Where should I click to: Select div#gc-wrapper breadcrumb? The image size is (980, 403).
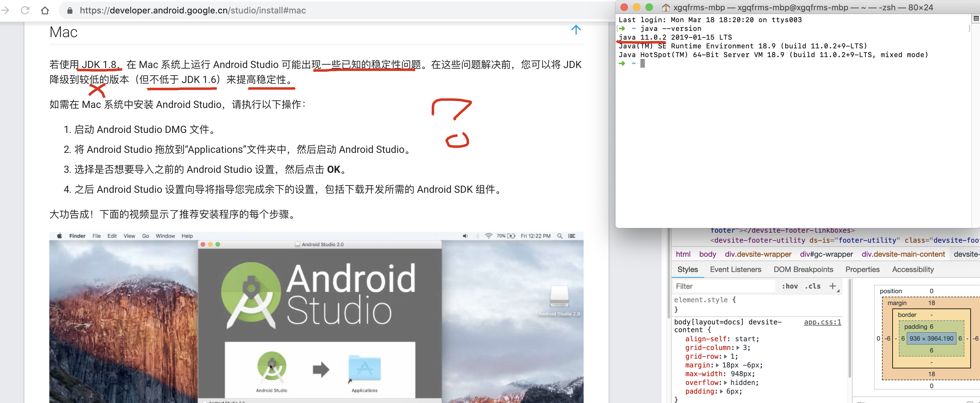click(x=826, y=254)
